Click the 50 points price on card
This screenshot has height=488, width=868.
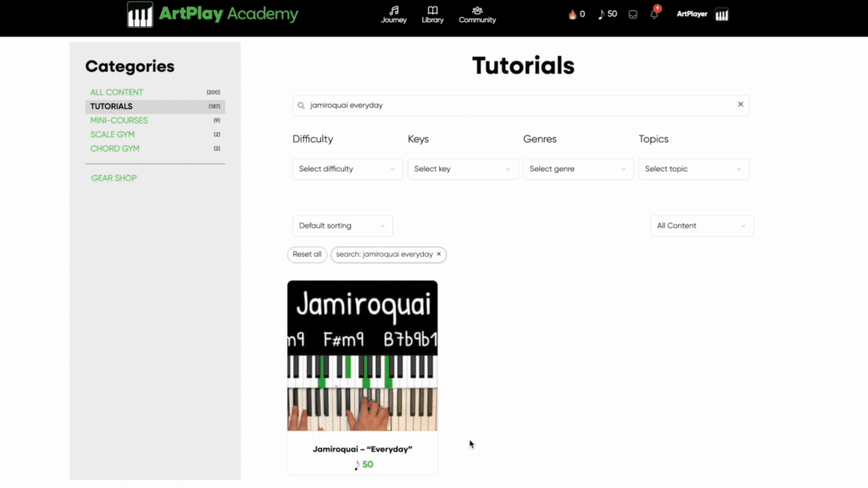(364, 465)
